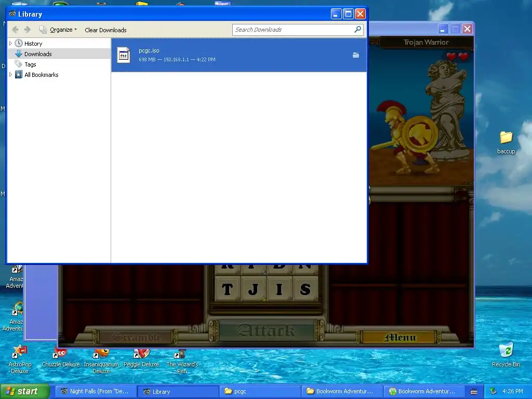Select the AstroPop Deluxe desktop shortcut
The width and height of the screenshot is (532, 399).
point(20,359)
